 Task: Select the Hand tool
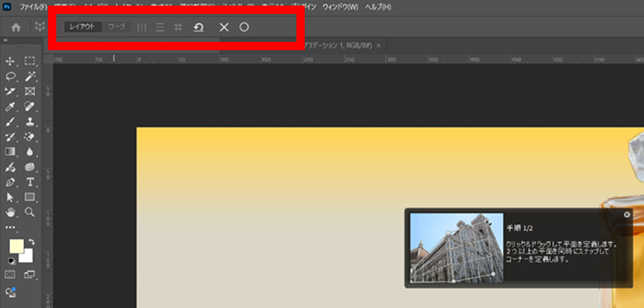tap(10, 212)
